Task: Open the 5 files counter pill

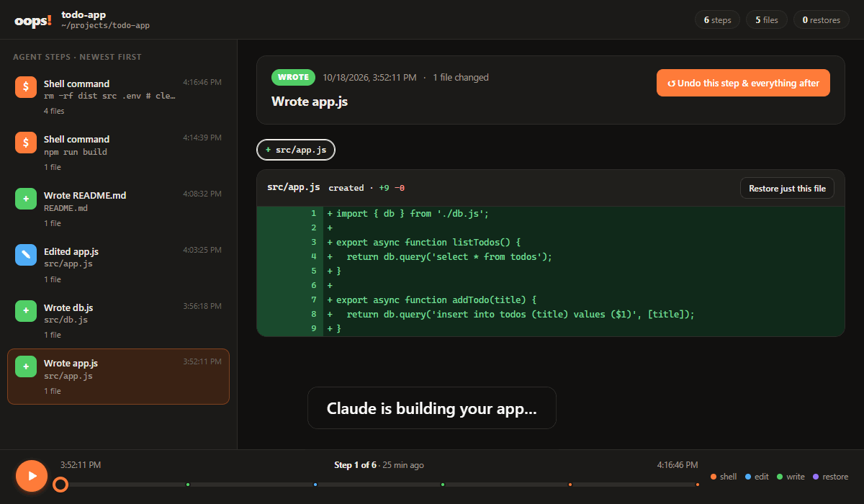Action: pos(767,20)
